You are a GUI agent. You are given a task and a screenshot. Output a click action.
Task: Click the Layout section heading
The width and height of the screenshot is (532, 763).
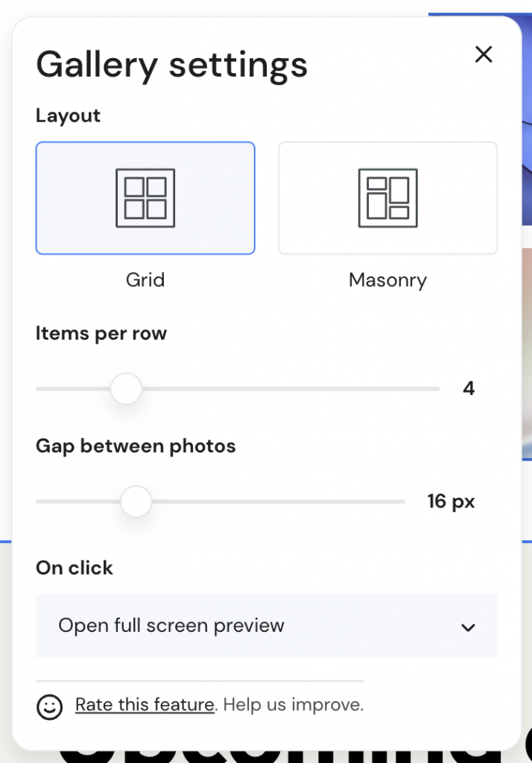click(68, 115)
